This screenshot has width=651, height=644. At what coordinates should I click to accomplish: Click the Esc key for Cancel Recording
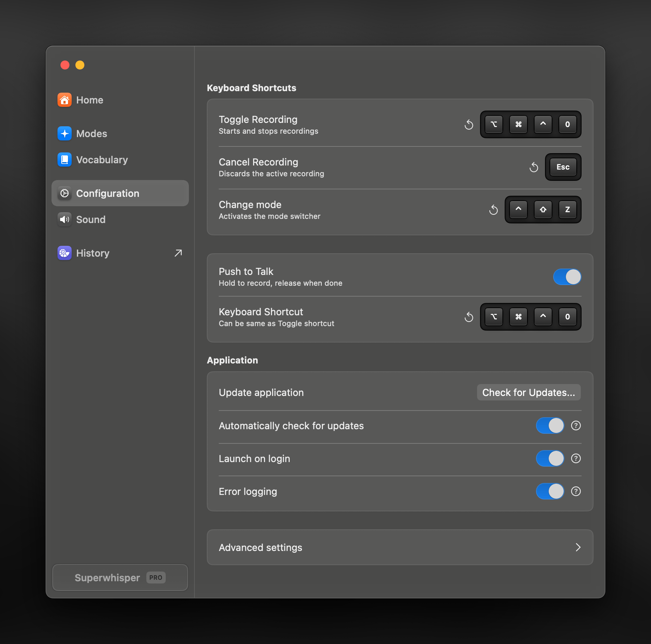[x=563, y=167]
